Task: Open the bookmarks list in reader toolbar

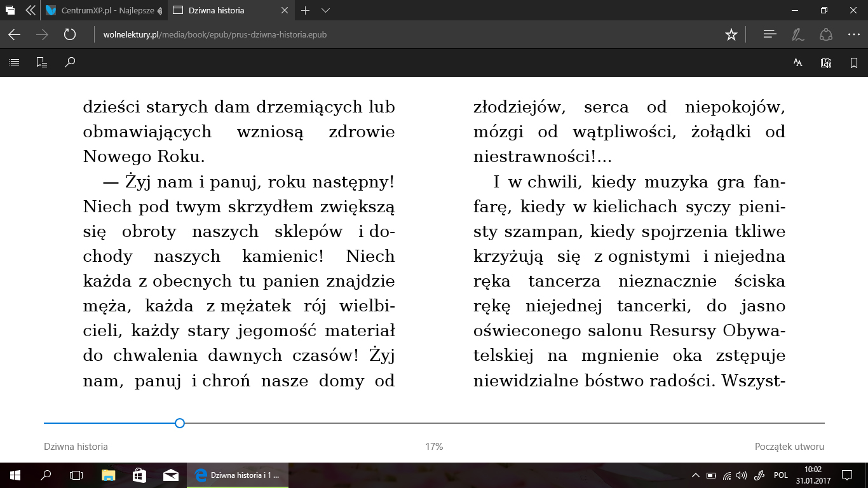Action: [42, 62]
